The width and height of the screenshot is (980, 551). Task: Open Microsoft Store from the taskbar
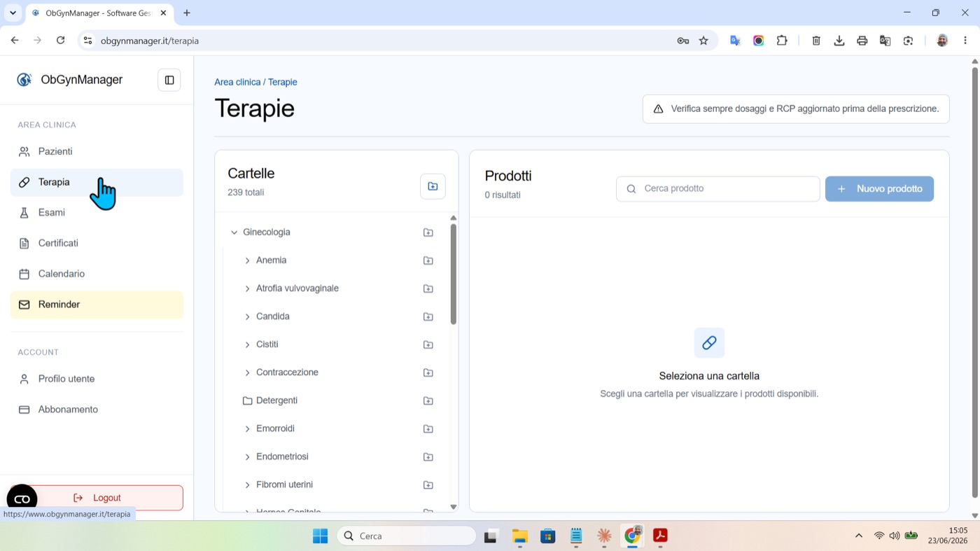[547, 536]
